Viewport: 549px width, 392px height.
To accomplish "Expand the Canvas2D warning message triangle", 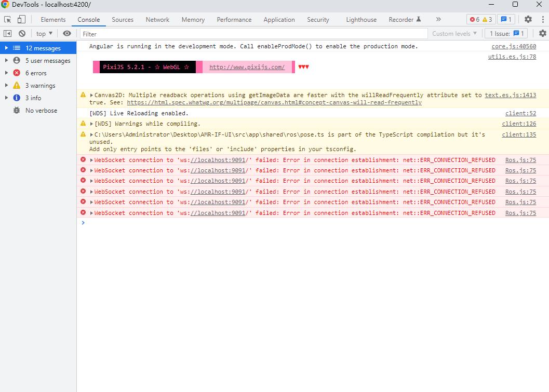I will 91,95.
